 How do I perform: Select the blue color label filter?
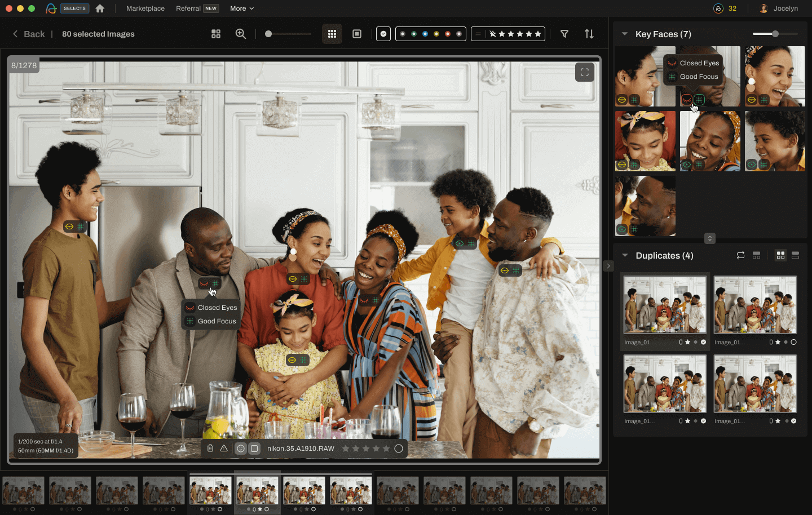tap(425, 34)
